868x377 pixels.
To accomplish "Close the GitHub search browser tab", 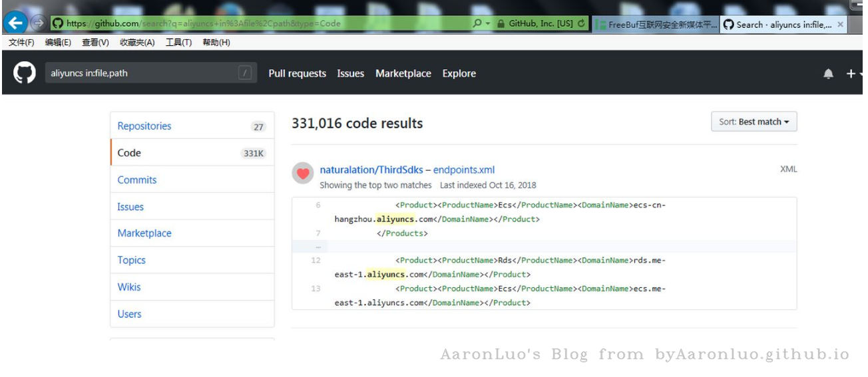I will click(841, 25).
